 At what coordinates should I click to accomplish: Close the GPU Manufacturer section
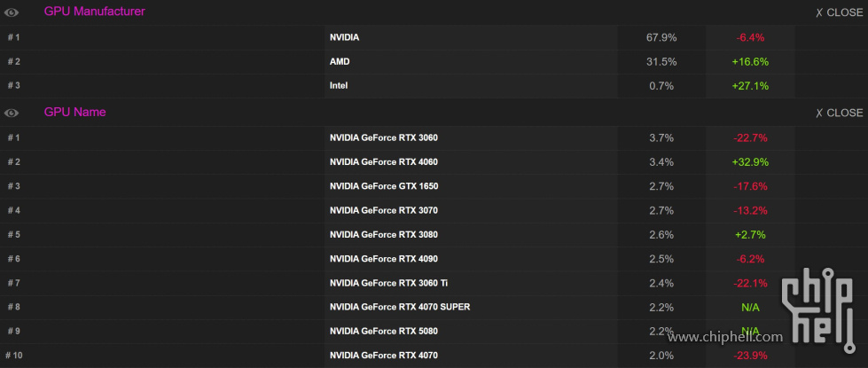[x=839, y=12]
